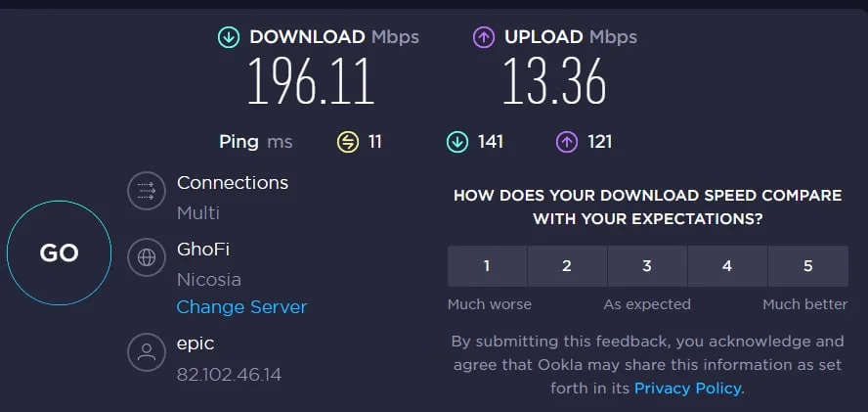Viewport: 868px width, 412px height.
Task: Click the upload arrow icon beside UPLOAD
Action: coord(484,37)
